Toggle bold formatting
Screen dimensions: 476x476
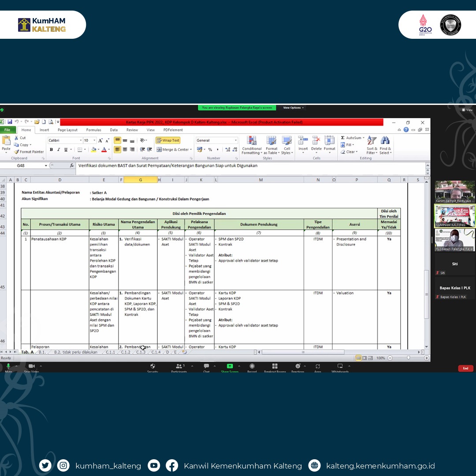[51, 150]
